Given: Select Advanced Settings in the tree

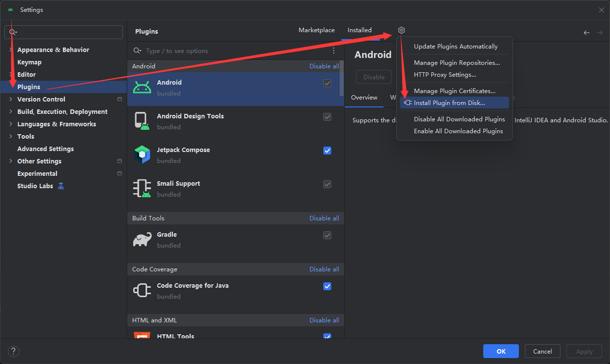Looking at the screenshot, I should pyautogui.click(x=46, y=149).
